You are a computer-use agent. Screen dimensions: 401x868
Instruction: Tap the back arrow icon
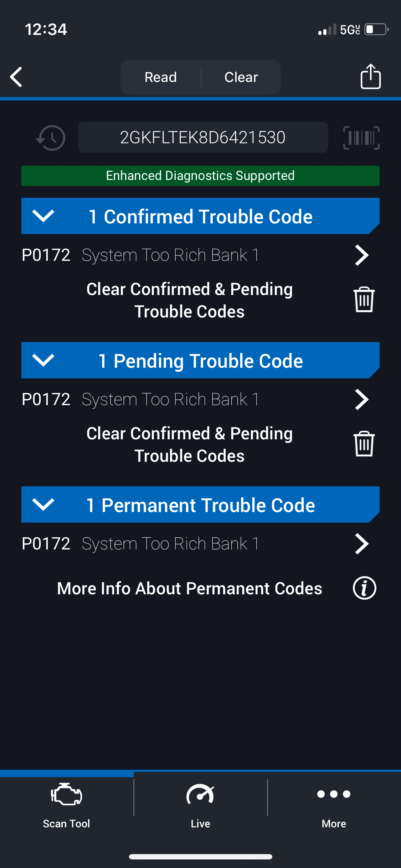(x=16, y=77)
